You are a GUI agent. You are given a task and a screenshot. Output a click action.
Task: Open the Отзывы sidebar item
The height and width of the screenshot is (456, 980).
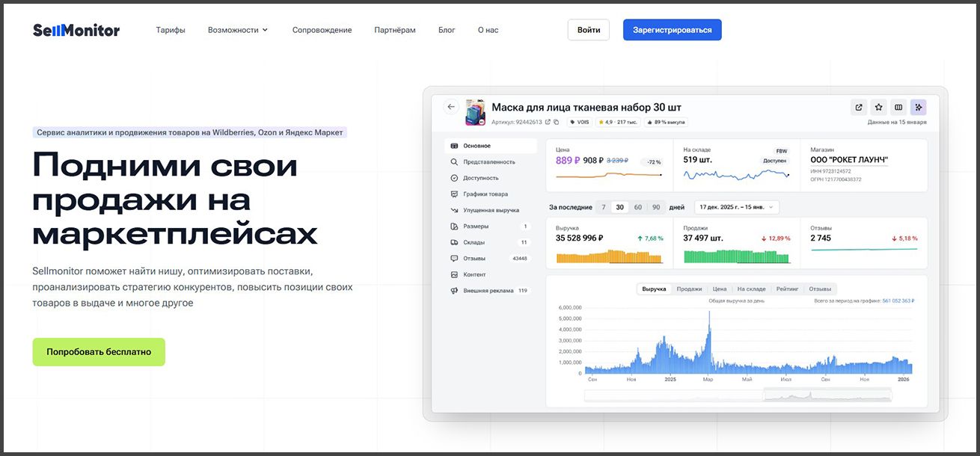[x=491, y=259]
